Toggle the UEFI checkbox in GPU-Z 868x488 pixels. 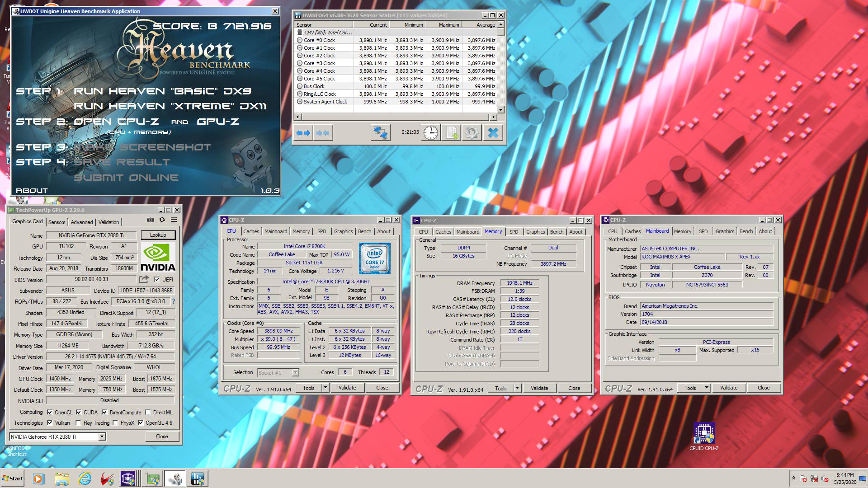click(157, 279)
